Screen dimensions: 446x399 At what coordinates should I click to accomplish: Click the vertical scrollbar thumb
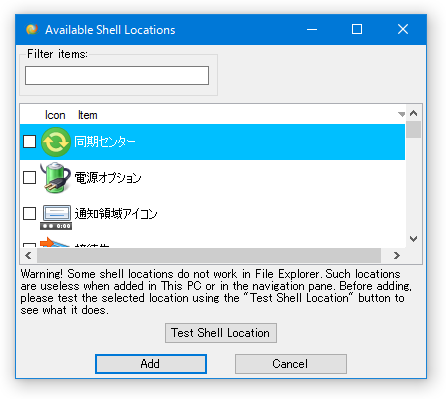pyautogui.click(x=414, y=130)
